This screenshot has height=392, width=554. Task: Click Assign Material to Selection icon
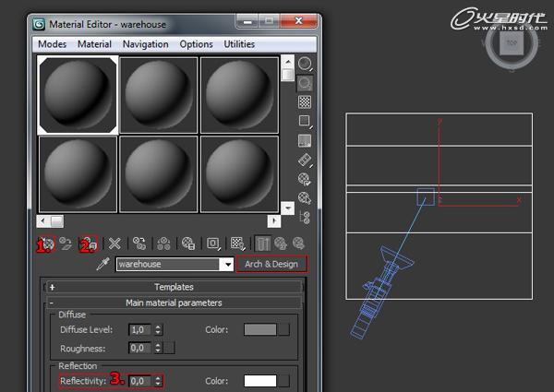point(90,244)
